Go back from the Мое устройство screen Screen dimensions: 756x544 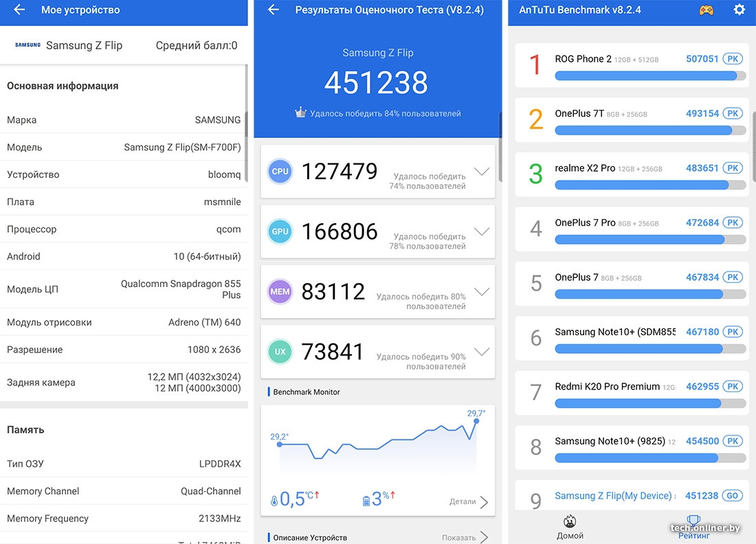19,10
